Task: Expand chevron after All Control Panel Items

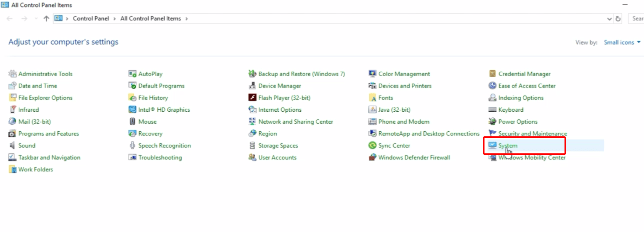Action: point(186,19)
